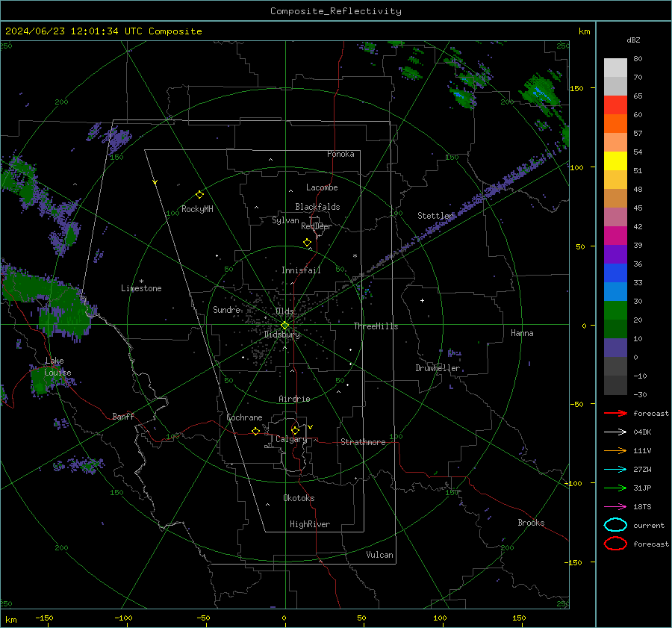Click the Lake Louise label
The height and width of the screenshot is (628, 672).
click(57, 367)
